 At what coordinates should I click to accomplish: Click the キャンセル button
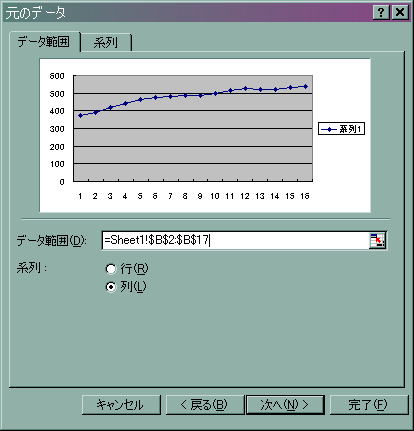121,405
